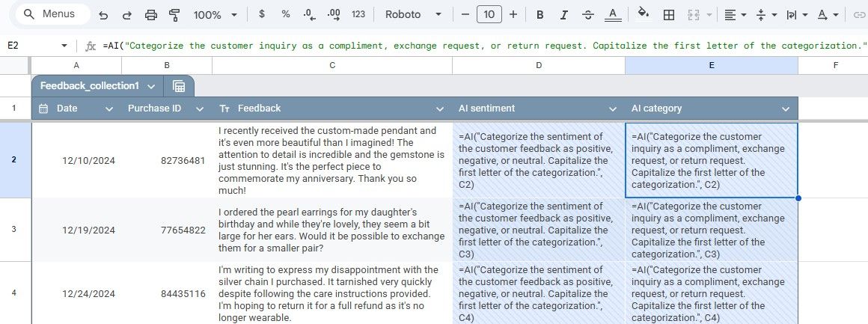Expand the AI sentiment column dropdown

click(x=613, y=108)
